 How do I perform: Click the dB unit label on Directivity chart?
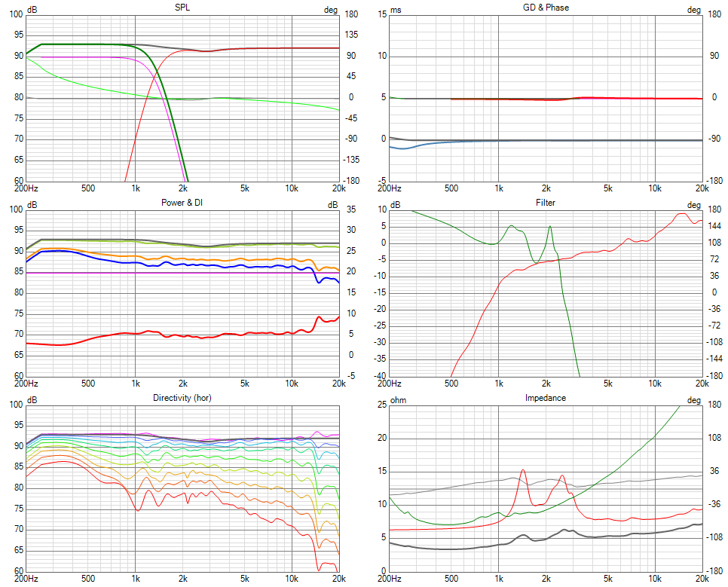pyautogui.click(x=32, y=400)
